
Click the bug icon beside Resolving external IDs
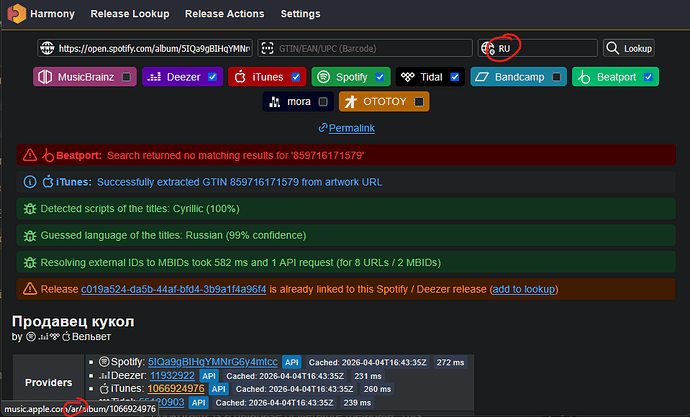(x=30, y=263)
